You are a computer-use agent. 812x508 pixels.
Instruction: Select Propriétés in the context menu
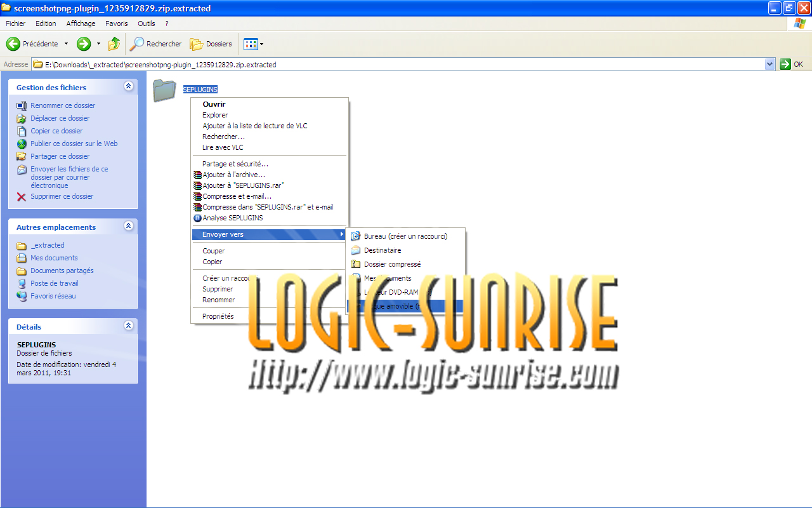[218, 316]
